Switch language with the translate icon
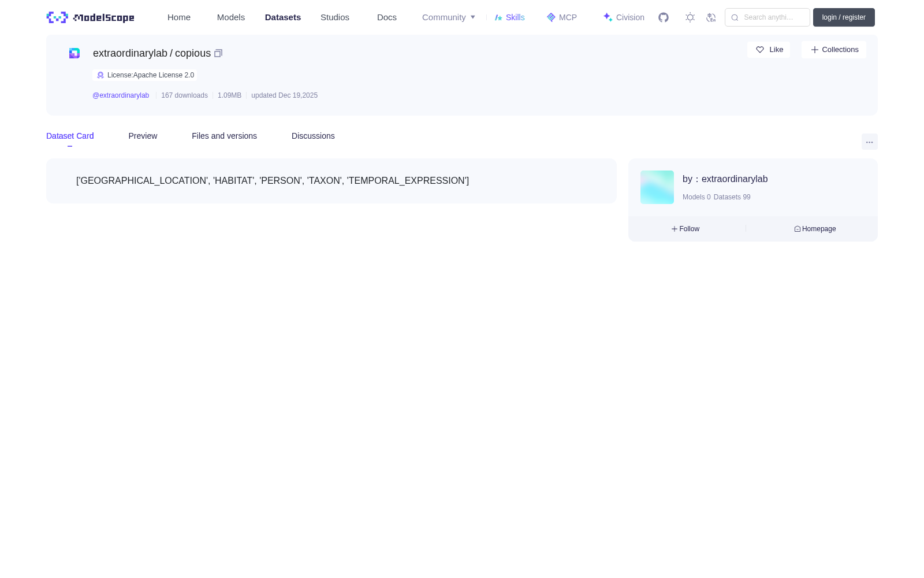This screenshot has height=578, width=924. (711, 17)
